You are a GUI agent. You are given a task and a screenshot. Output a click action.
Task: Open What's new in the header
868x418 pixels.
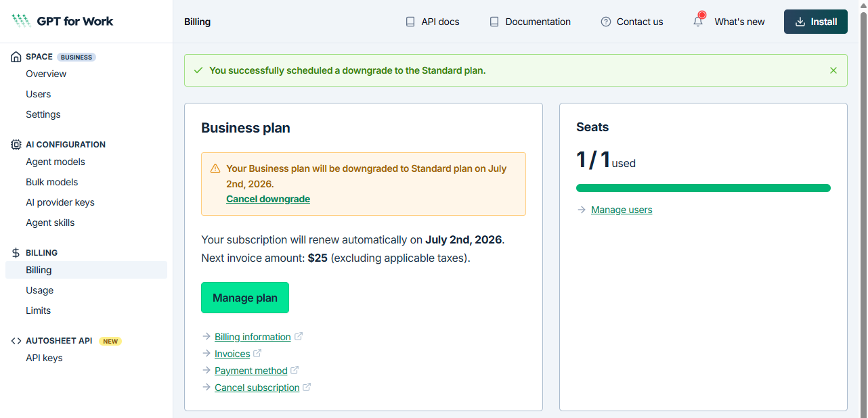(729, 22)
